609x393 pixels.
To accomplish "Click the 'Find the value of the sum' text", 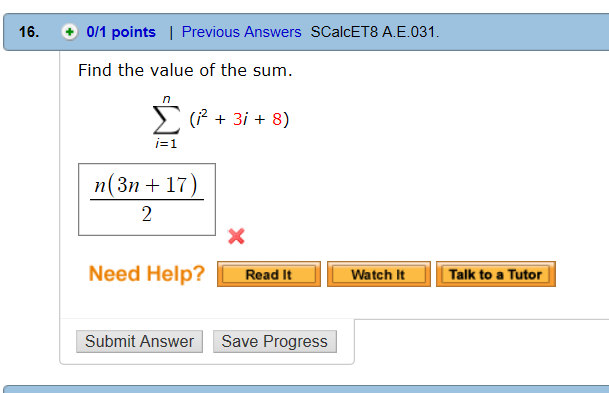I will click(185, 70).
